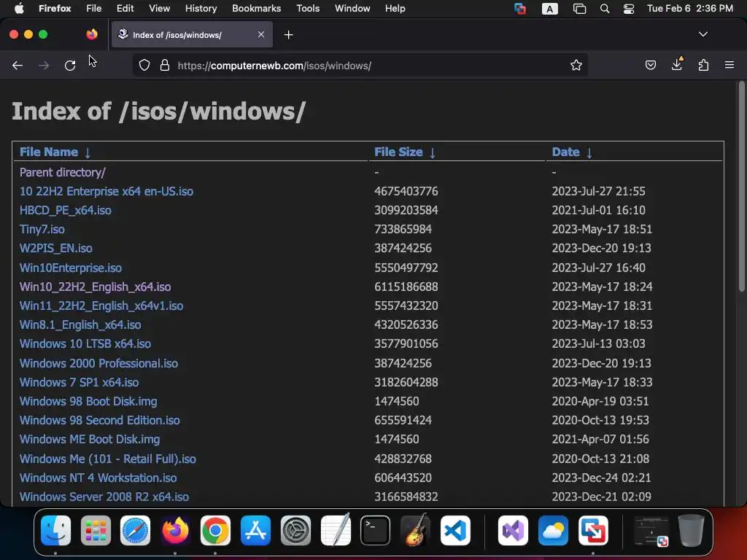Click the Tiny7.iso link

coord(42,229)
